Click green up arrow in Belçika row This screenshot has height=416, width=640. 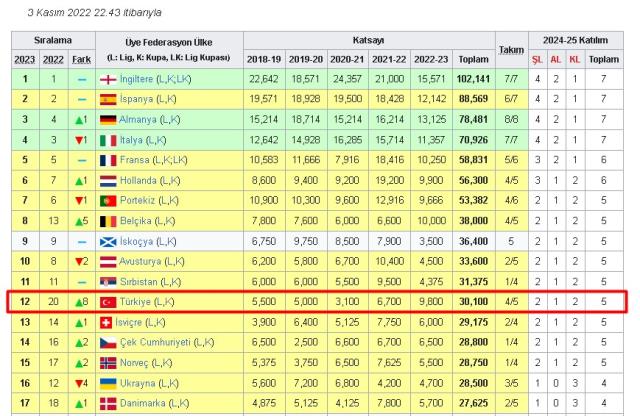[79, 222]
